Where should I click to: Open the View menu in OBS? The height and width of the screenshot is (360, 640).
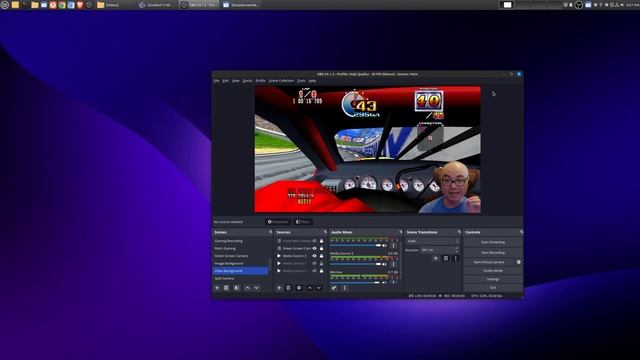[x=236, y=81]
